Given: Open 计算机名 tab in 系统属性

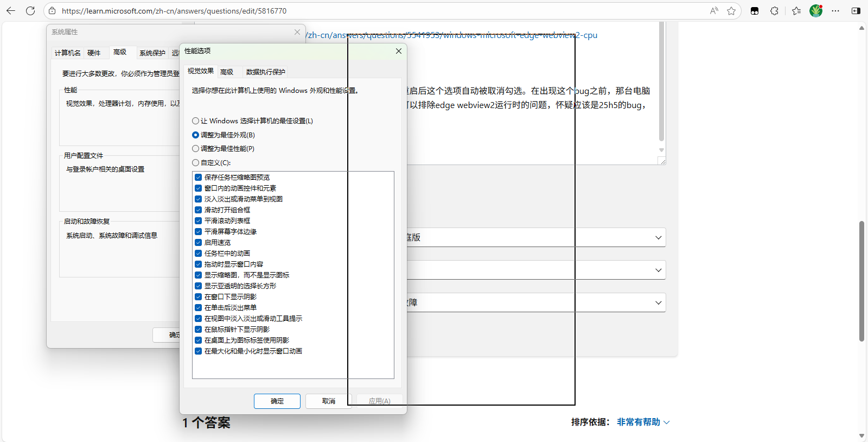Looking at the screenshot, I should (68, 53).
